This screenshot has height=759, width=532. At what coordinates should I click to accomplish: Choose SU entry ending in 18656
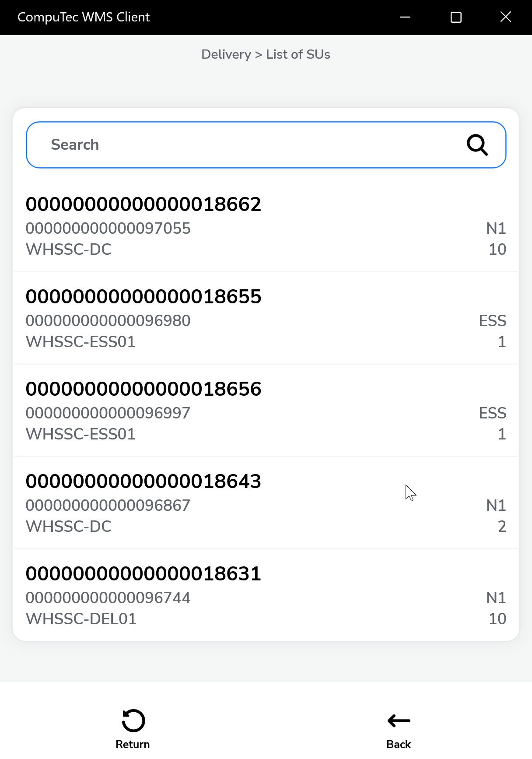point(143,389)
